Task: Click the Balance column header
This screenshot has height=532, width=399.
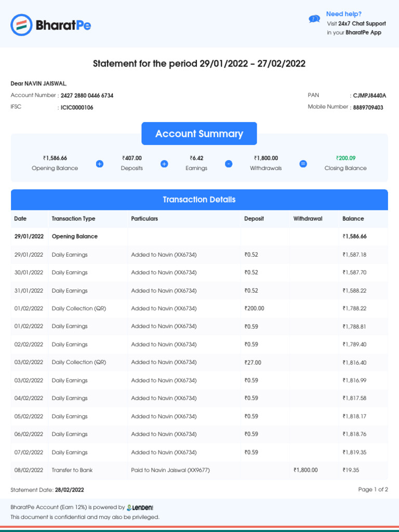Action: click(353, 219)
